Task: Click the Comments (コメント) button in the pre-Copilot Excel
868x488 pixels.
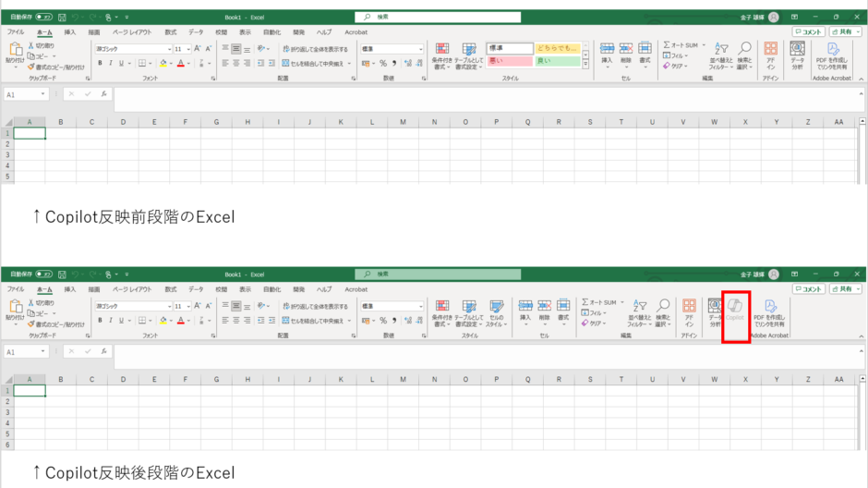Action: (x=809, y=32)
